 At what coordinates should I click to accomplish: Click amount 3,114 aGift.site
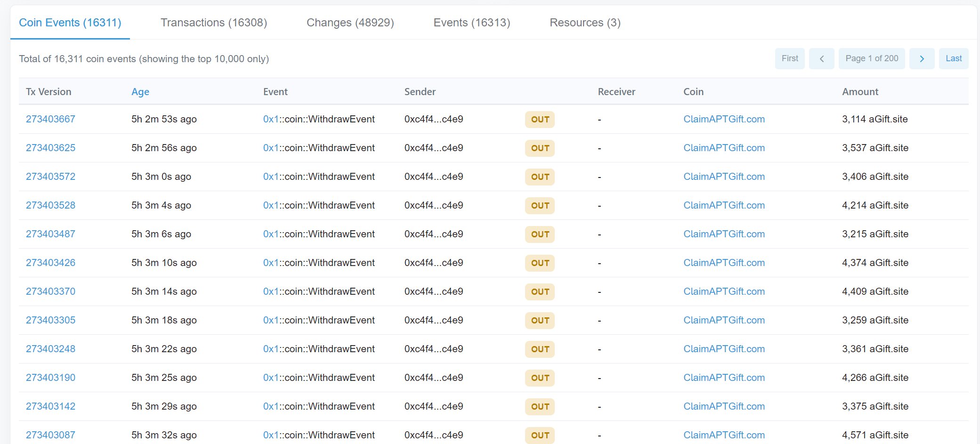tap(875, 119)
